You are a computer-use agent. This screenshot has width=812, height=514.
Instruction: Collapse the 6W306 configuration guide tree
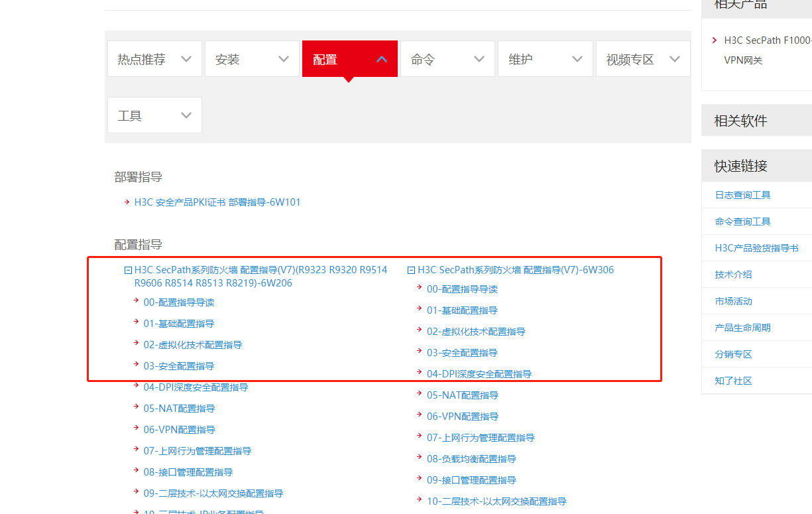[x=411, y=271]
